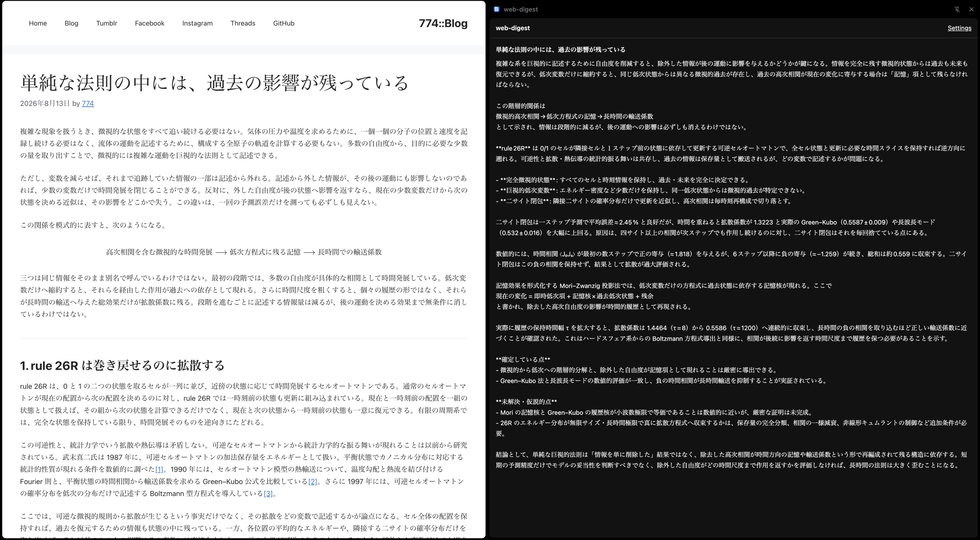Click digest line starting '記憶効果を形式化する Mori–Zwanzig'
Viewport: 980px width, 540px height.
click(x=664, y=285)
